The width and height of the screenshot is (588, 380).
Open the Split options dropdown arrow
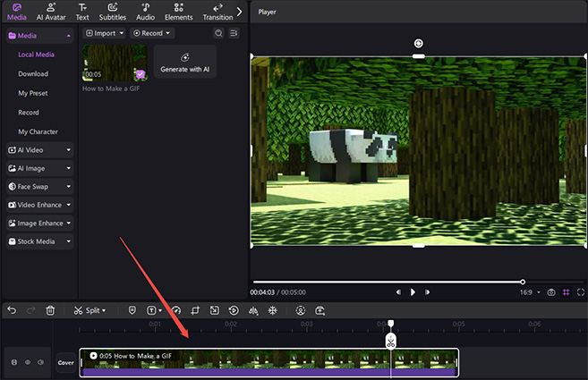(104, 310)
